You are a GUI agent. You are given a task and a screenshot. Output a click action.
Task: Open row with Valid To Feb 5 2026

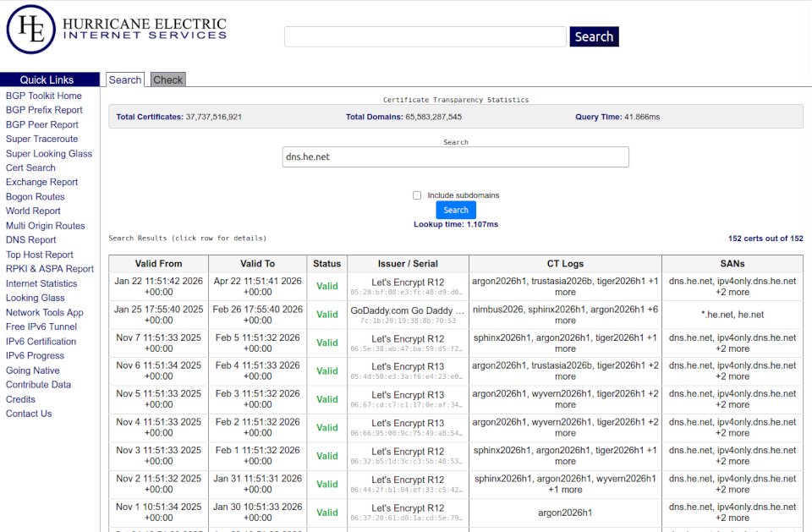click(456, 343)
